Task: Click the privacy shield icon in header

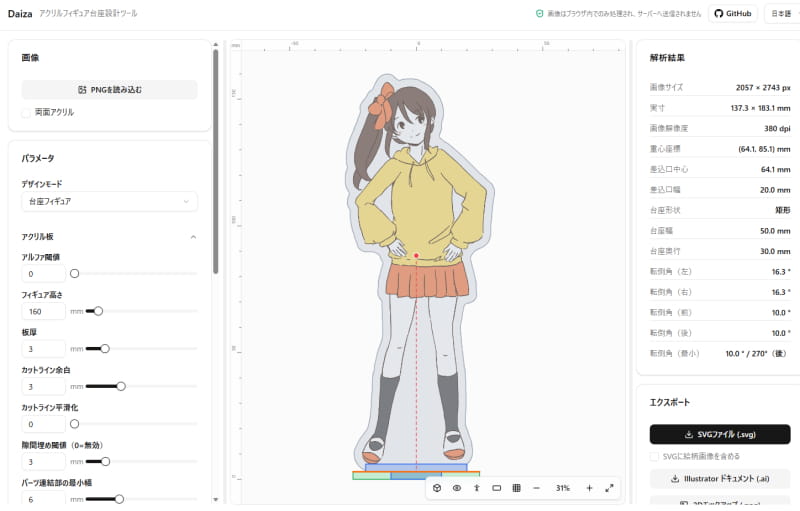Action: coord(539,14)
